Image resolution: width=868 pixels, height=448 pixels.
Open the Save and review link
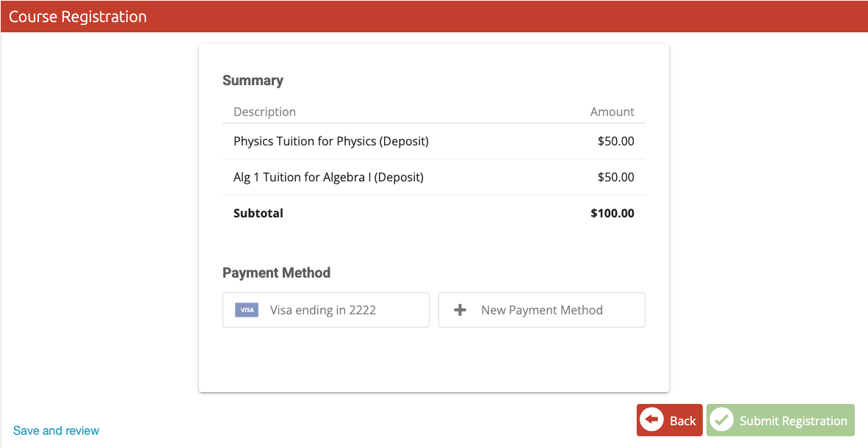[x=56, y=431]
